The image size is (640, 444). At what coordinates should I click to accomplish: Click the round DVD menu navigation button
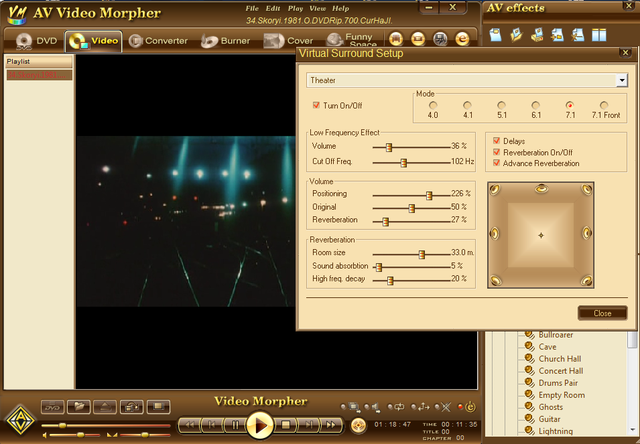click(358, 426)
